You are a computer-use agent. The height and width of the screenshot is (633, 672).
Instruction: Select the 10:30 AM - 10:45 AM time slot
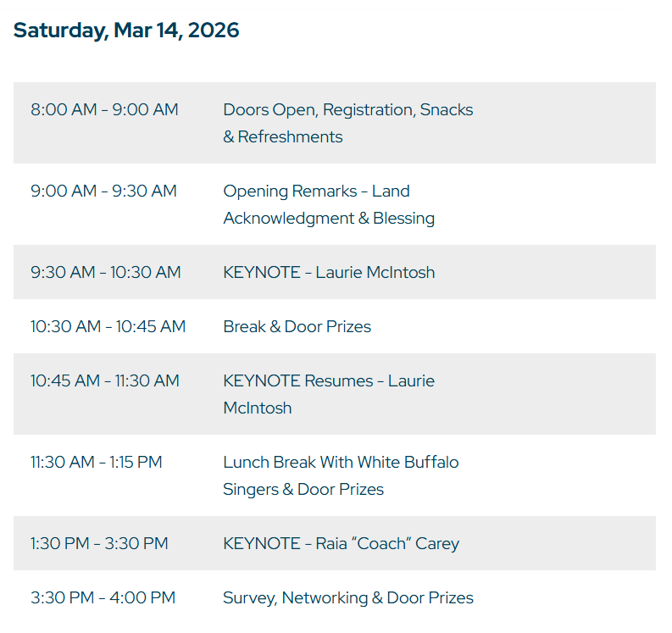(x=108, y=327)
